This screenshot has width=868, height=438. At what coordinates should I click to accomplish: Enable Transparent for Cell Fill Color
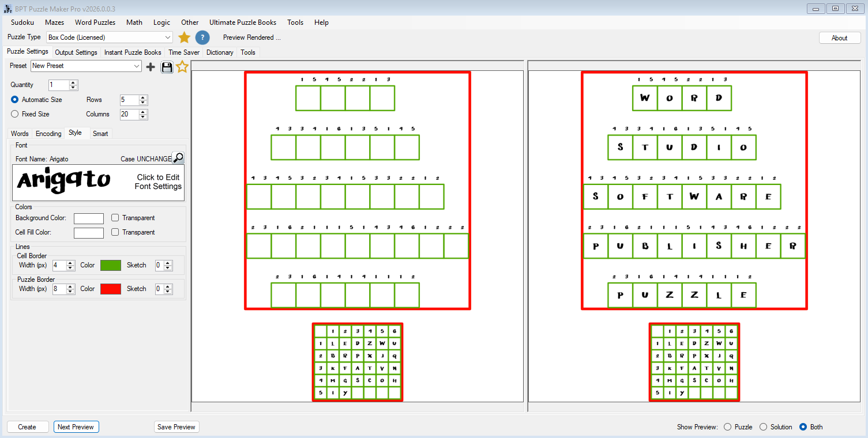[115, 232]
